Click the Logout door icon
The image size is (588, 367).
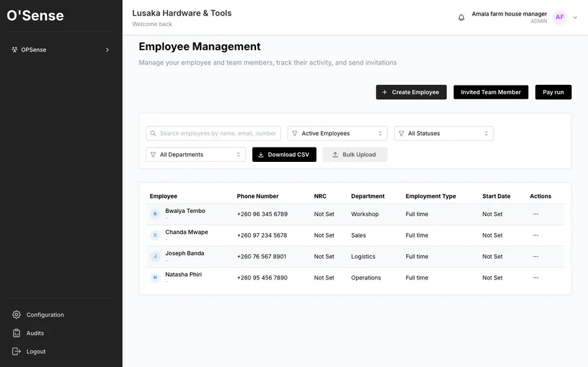(16, 351)
